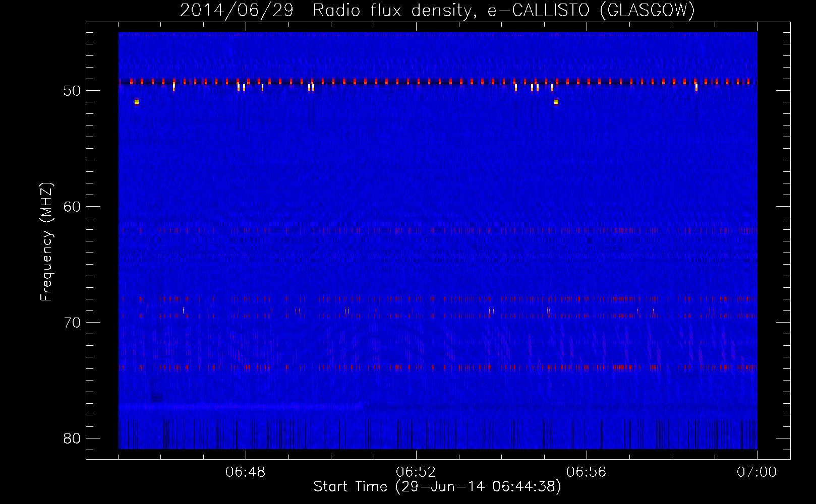Click the plot title 'Radio flux density, e-CALLISTO (GLASGOW)'
The width and height of the screenshot is (816, 504).
pos(504,11)
